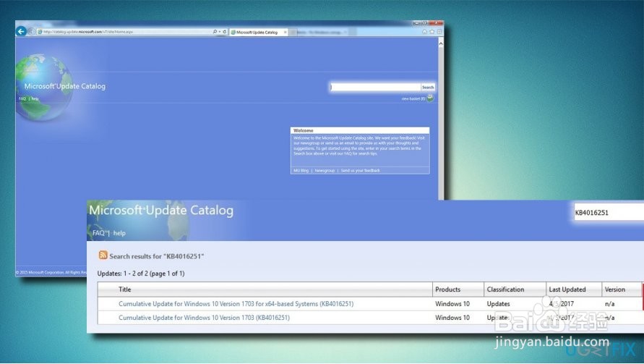The image size is (644, 364).
Task: Click the Welcome heading in the welcome box
Action: 303,130
